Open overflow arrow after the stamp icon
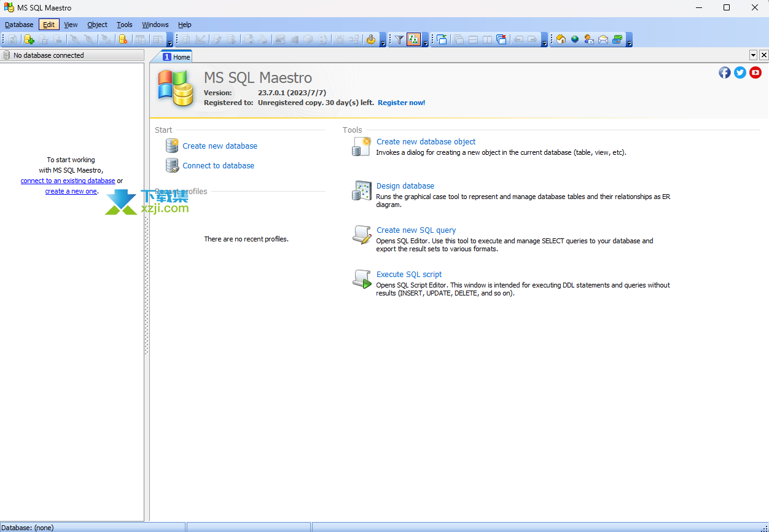 click(x=383, y=41)
